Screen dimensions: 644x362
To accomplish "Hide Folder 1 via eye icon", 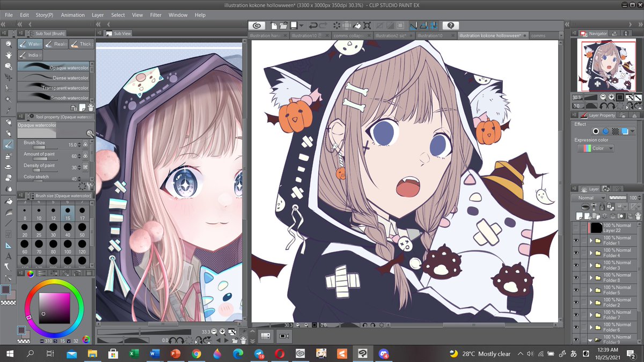I will point(576,241).
